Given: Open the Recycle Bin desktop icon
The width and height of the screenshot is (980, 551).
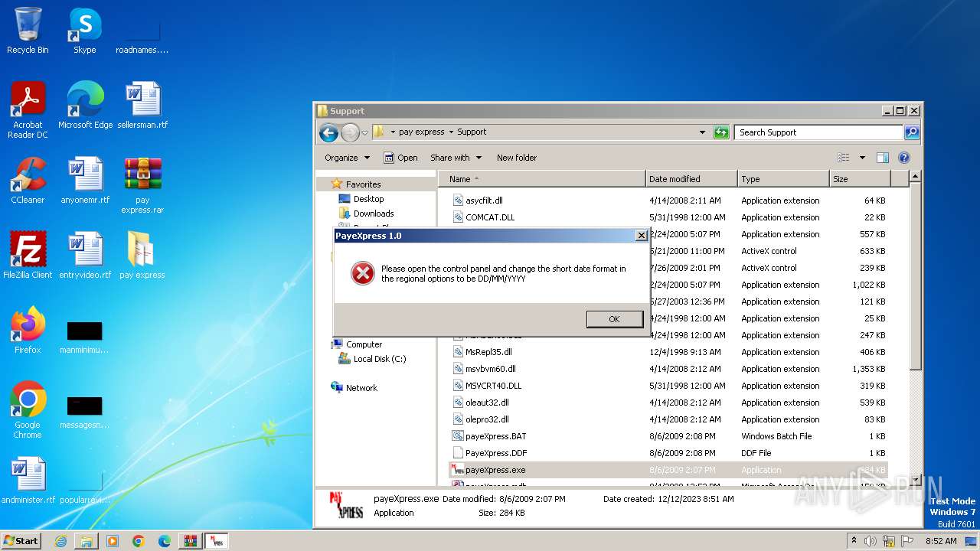Looking at the screenshot, I should [28, 31].
